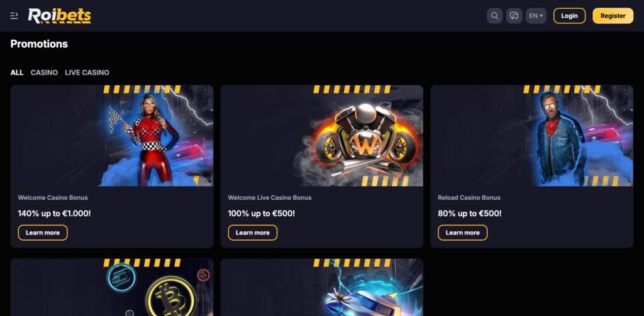Screen dimensions: 644x316
Task: Open the search magnifier icon
Action: point(494,16)
